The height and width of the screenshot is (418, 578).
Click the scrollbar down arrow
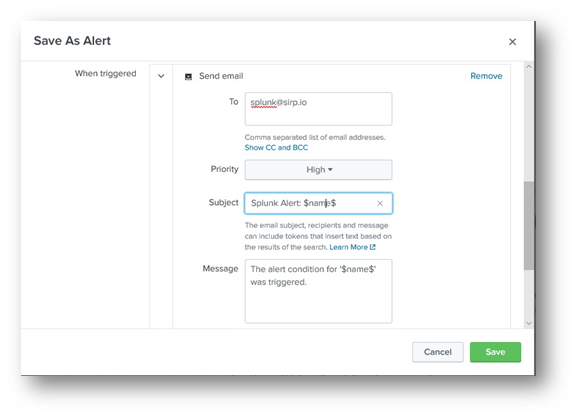point(529,323)
